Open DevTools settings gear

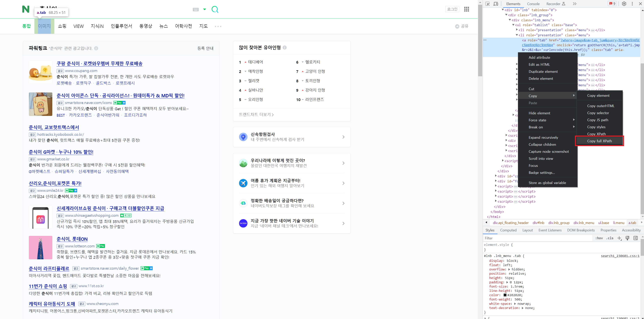(624, 4)
